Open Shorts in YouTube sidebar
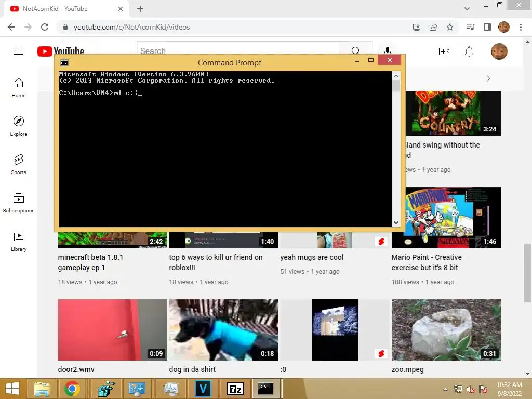 coord(19,165)
